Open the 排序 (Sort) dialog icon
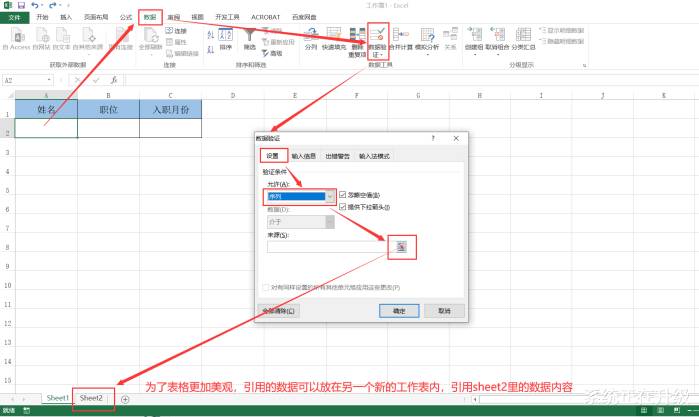699x417 pixels. [x=226, y=38]
